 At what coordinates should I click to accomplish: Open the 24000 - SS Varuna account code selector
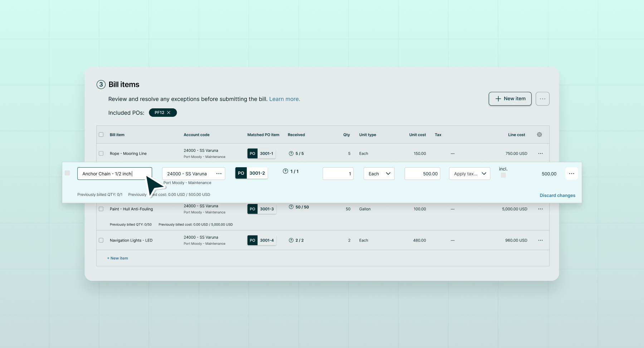point(187,174)
